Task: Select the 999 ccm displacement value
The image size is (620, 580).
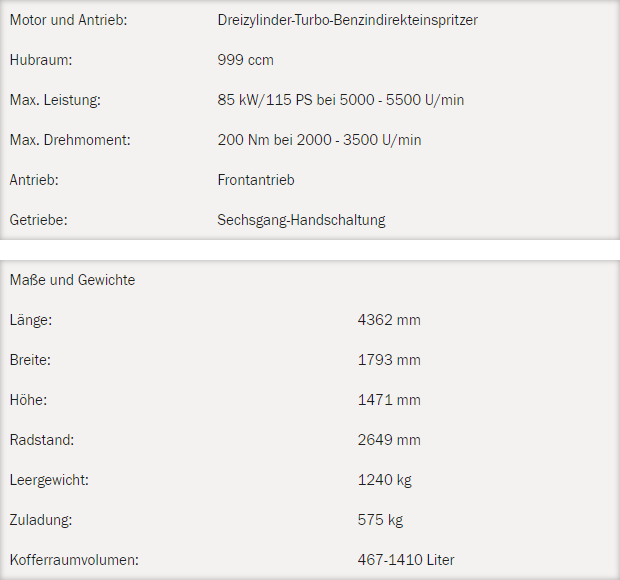Action: 245,60
